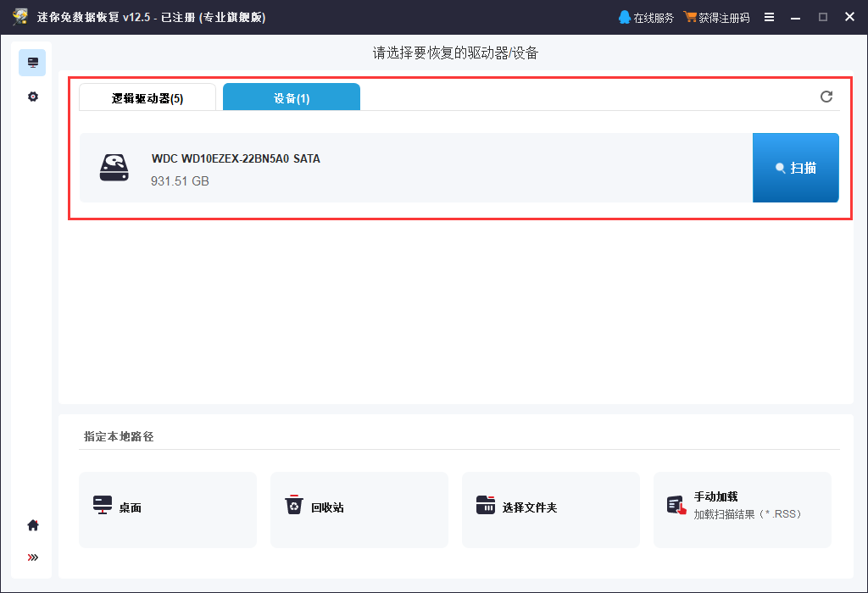Close the data recovery window
Viewport: 868px width, 593px height.
pyautogui.click(x=849, y=17)
